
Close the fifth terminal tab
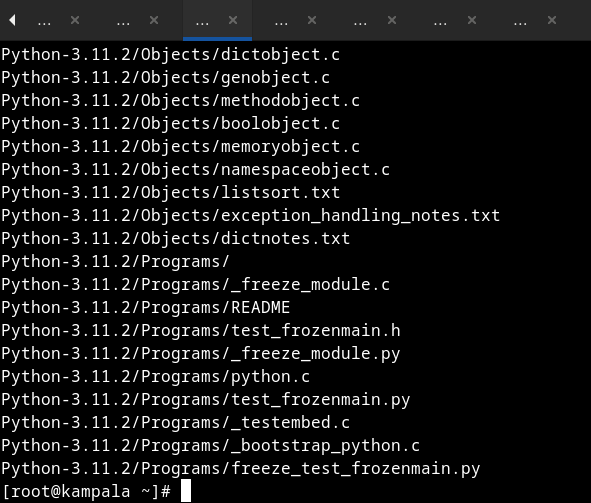[392, 20]
